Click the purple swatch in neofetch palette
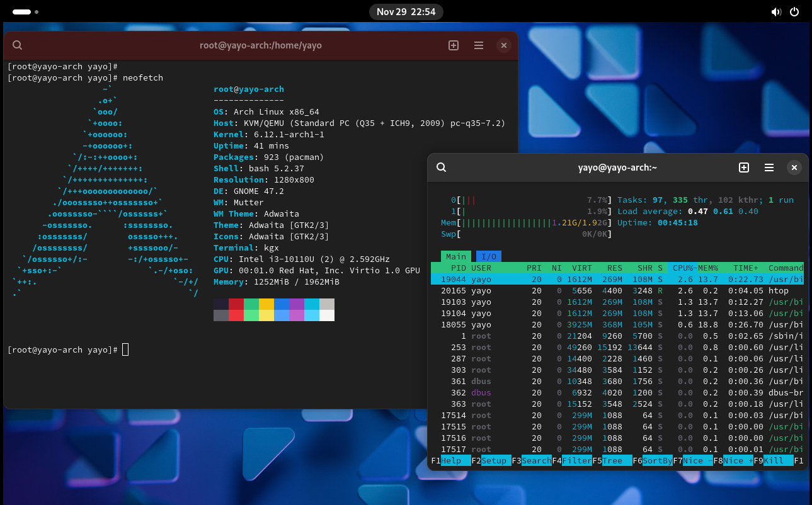812x505 pixels. tap(297, 304)
